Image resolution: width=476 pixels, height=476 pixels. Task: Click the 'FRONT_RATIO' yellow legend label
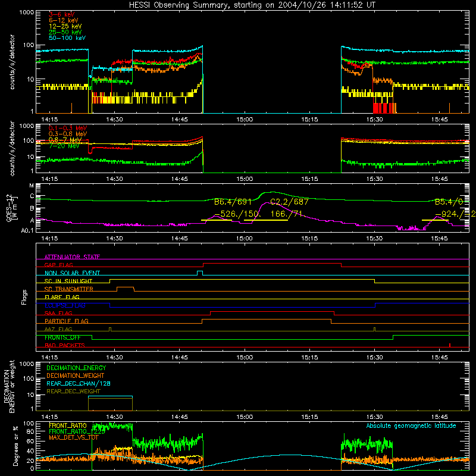click(68, 426)
